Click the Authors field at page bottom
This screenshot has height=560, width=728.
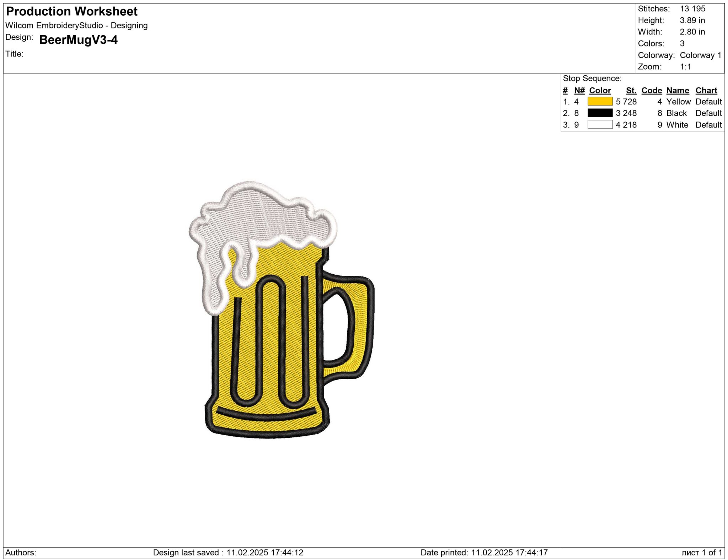click(21, 552)
